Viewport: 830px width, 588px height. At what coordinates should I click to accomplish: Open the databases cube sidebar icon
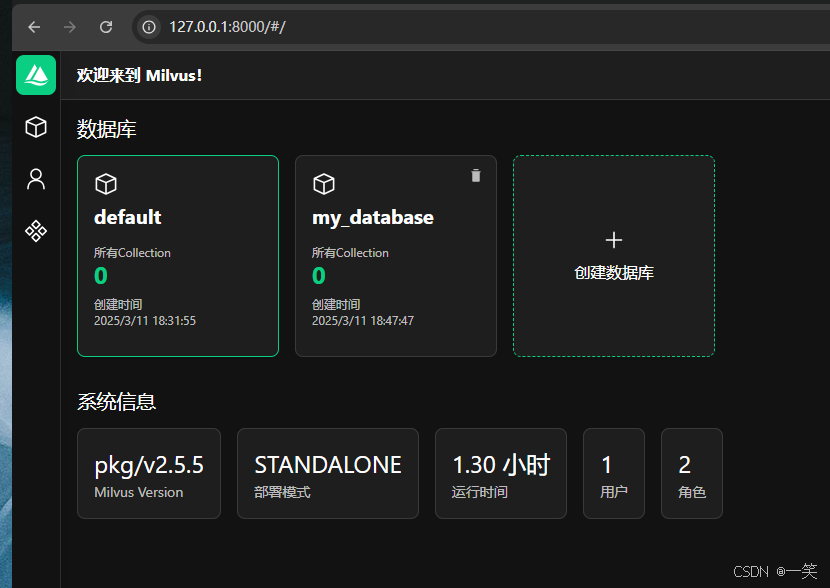point(36,127)
